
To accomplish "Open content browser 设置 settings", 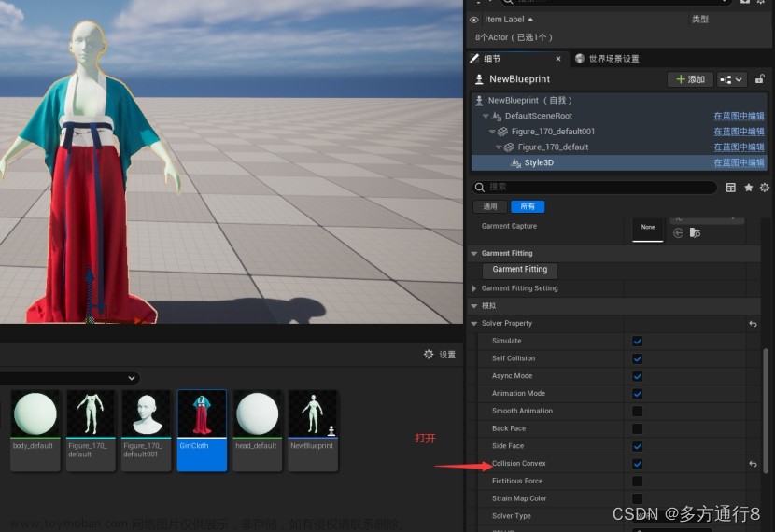I will (440, 354).
